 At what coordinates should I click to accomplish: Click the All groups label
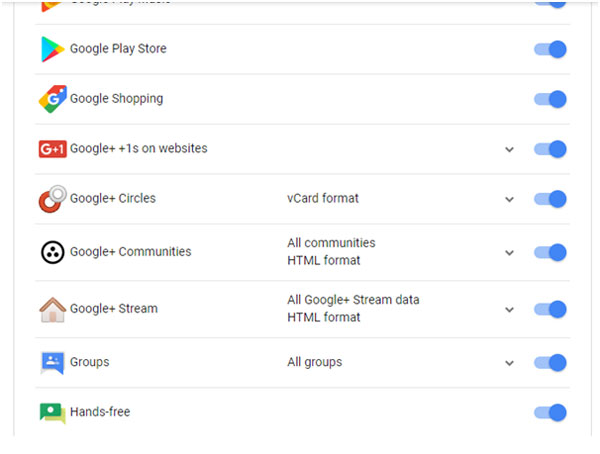point(314,362)
